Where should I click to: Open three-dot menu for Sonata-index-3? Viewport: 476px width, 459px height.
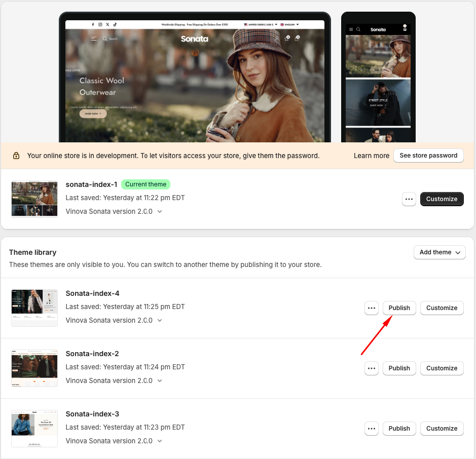pyautogui.click(x=372, y=429)
